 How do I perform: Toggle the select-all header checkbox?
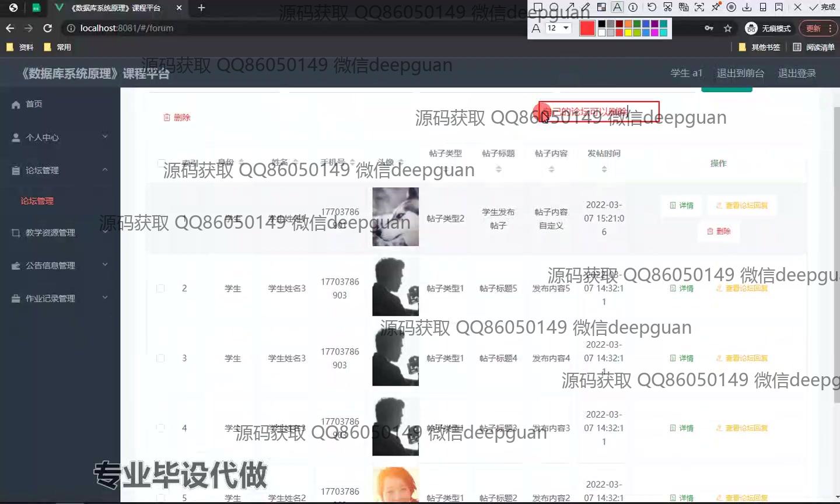pos(160,163)
